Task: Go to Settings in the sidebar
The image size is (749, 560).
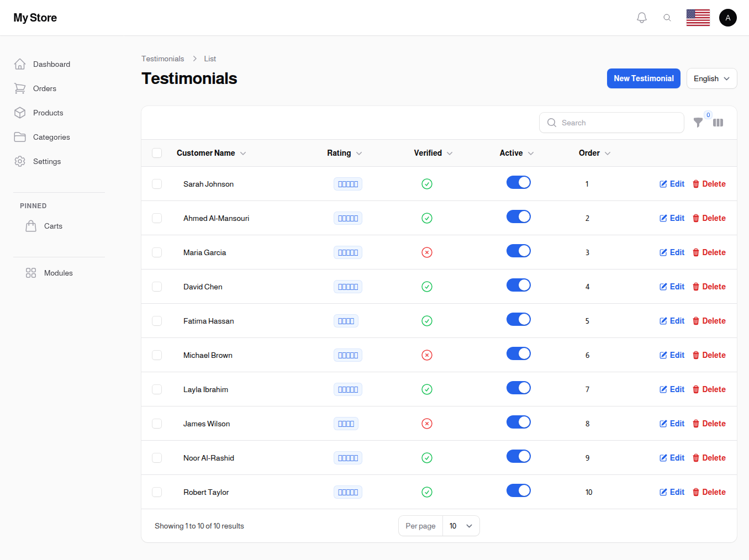Action: click(46, 161)
